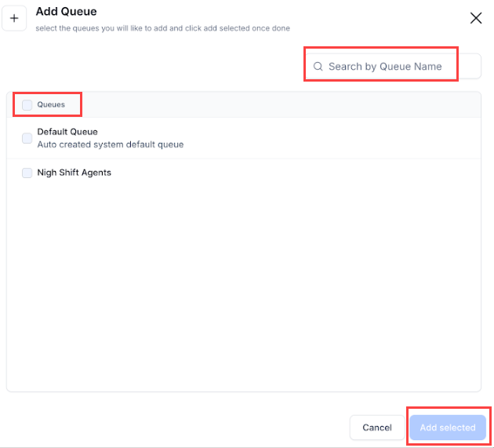Click the Queues column header label

point(51,104)
